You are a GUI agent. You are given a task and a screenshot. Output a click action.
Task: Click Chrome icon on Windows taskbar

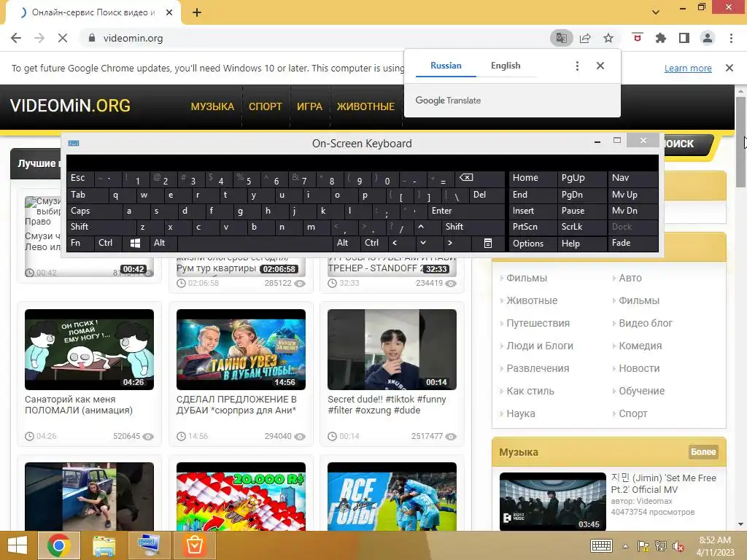(x=59, y=545)
